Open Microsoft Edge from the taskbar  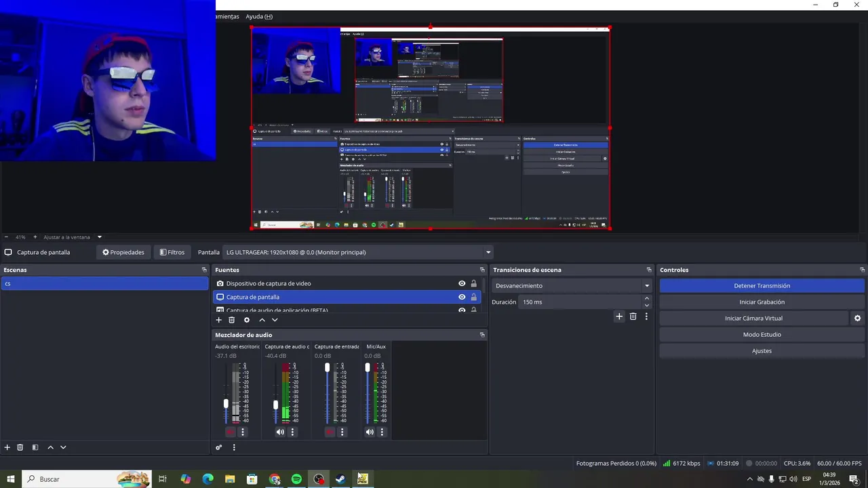point(208,479)
